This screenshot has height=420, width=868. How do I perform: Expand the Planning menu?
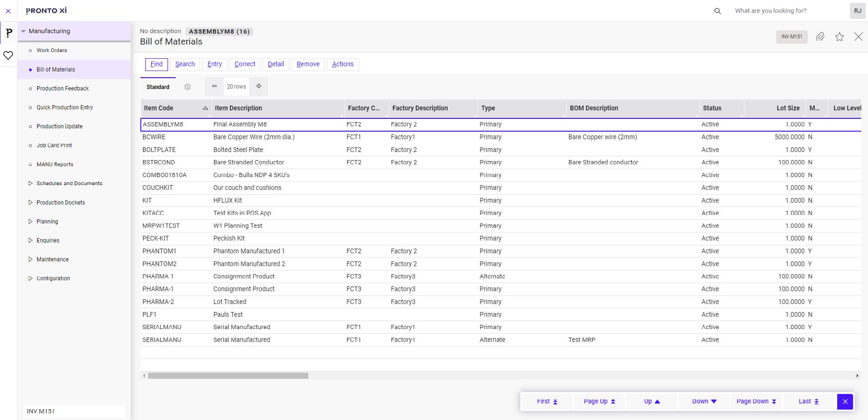(x=30, y=221)
